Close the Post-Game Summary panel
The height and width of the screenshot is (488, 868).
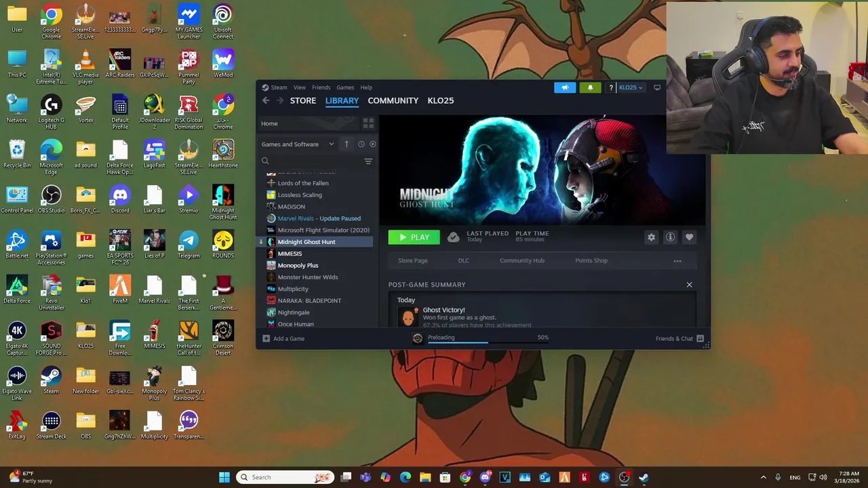(x=689, y=285)
